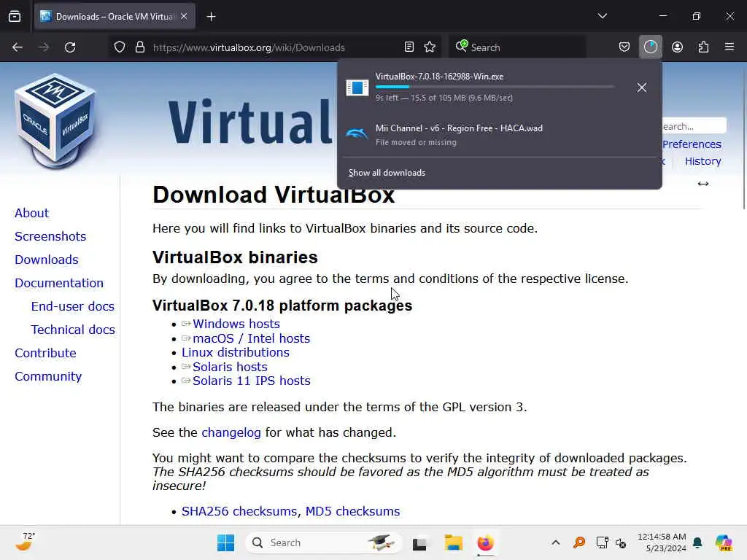Open the Firefox account icon
This screenshot has width=747, height=560.
coord(677,47)
